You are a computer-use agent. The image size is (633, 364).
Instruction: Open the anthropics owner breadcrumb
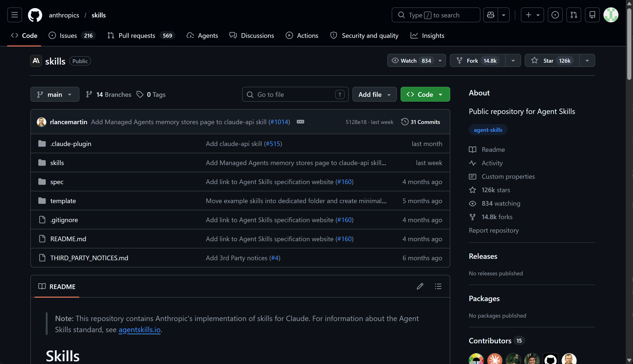[x=64, y=15]
